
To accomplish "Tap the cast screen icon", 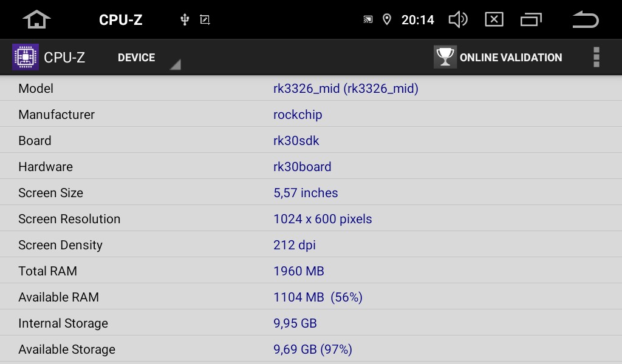I will tap(367, 19).
